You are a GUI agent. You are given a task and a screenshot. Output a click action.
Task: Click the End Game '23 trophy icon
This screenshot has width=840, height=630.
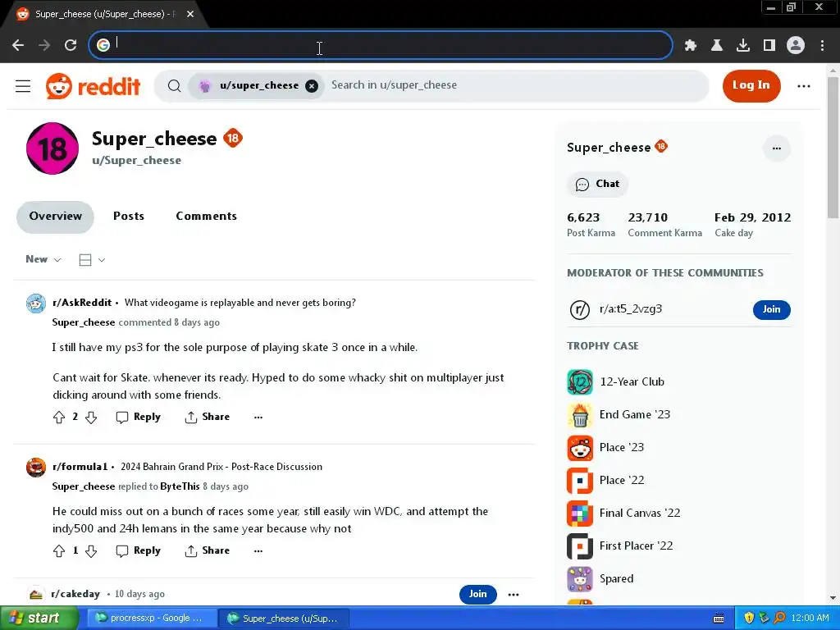click(580, 414)
